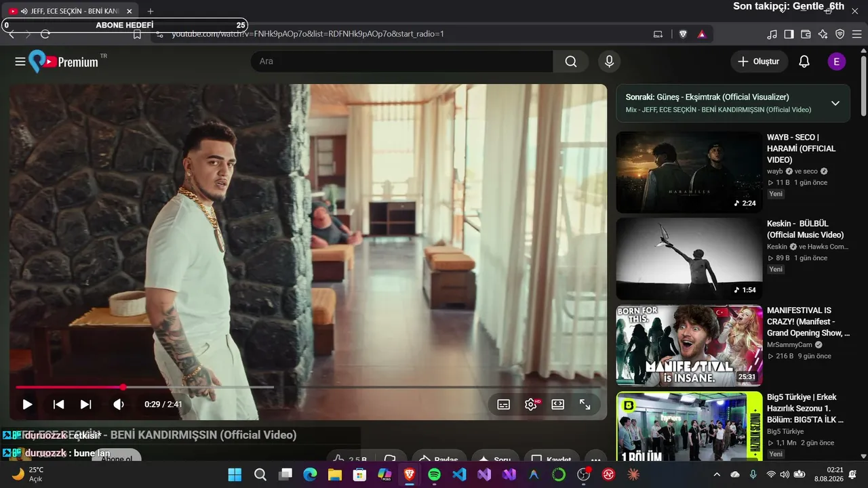
Task: Open the Keskin - BÜLBÜL video thumbnail
Action: (689, 259)
